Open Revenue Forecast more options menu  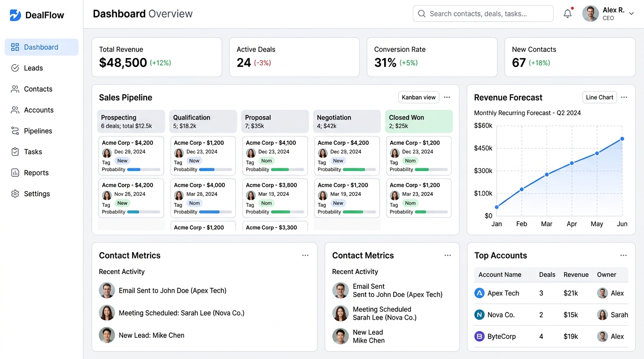624,97
